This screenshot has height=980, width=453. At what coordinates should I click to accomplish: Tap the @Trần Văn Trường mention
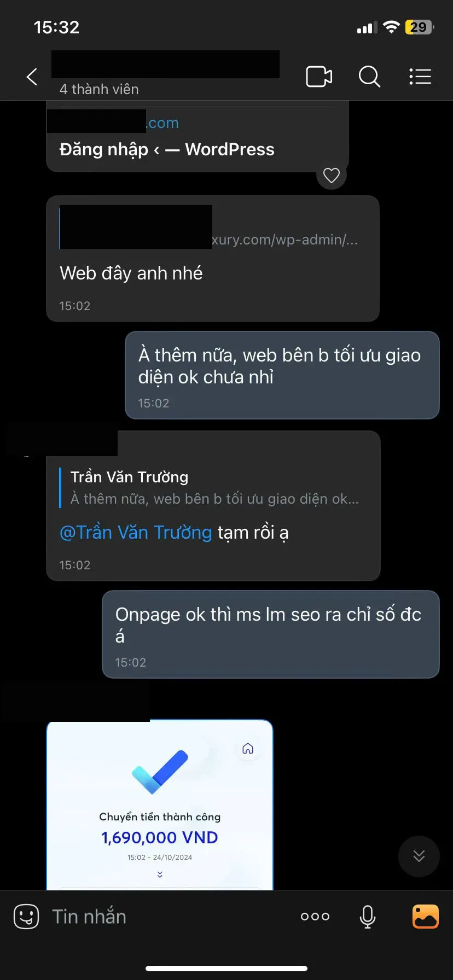click(136, 532)
